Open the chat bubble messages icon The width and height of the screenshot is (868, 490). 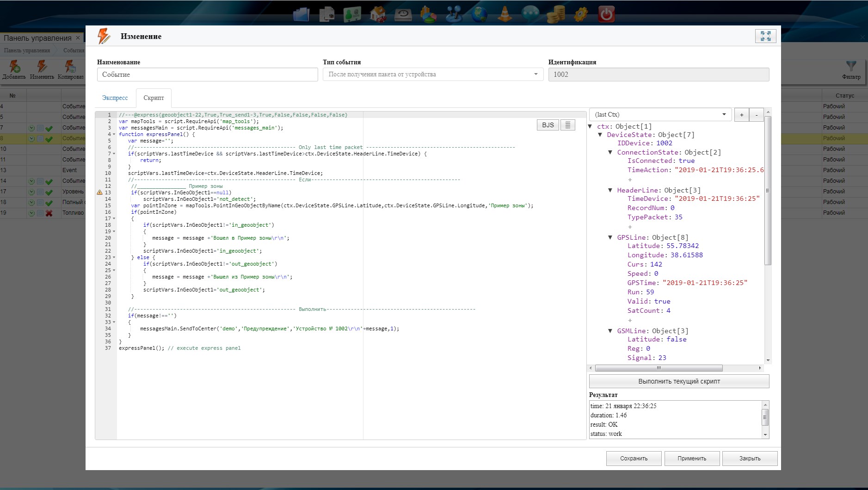[x=530, y=14]
